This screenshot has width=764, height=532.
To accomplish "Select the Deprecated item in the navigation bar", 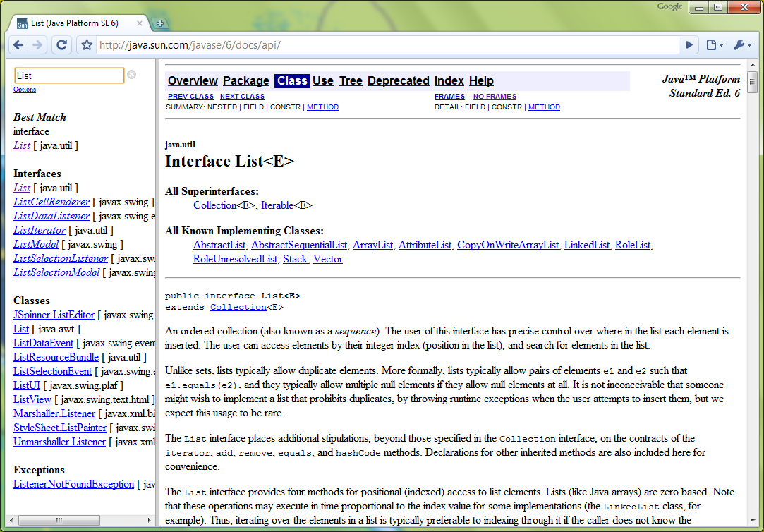I will (x=398, y=80).
